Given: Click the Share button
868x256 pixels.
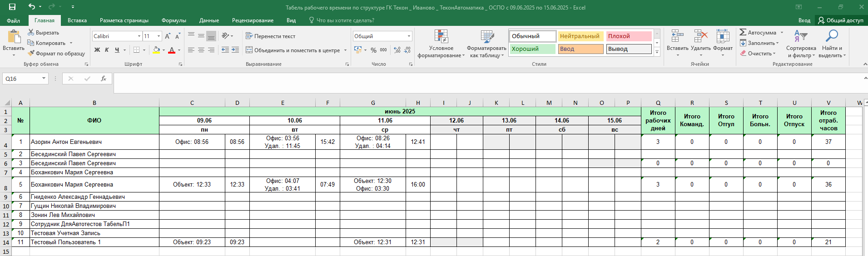Looking at the screenshot, I should click(840, 20).
